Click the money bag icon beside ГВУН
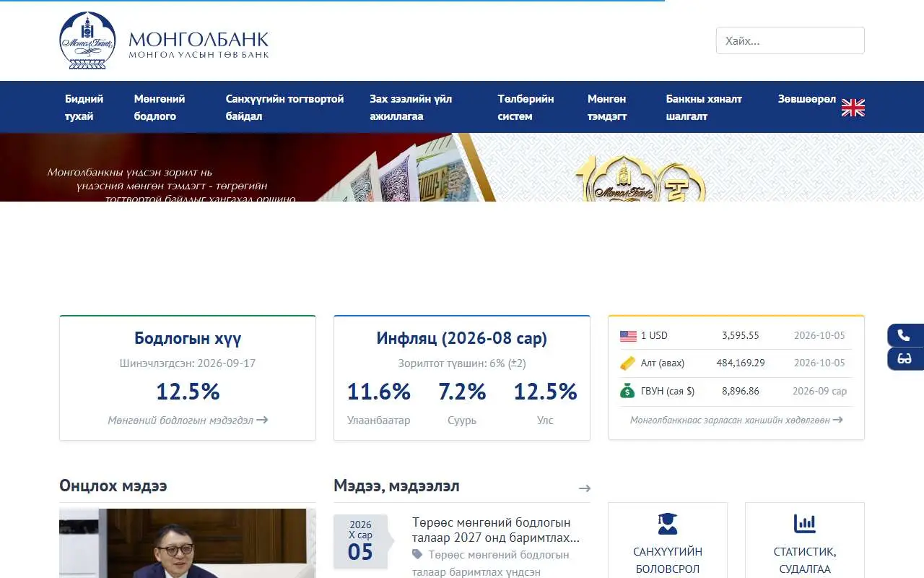This screenshot has height=578, width=924. pyautogui.click(x=628, y=391)
